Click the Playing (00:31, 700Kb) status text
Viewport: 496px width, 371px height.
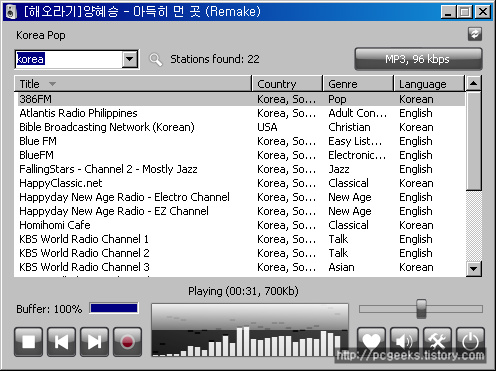point(243,291)
